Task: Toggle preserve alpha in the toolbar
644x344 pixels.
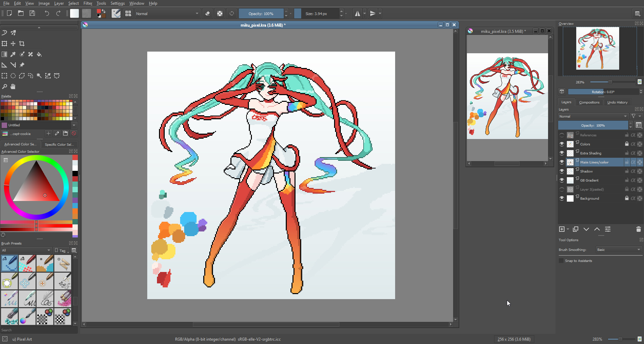Action: click(x=220, y=13)
